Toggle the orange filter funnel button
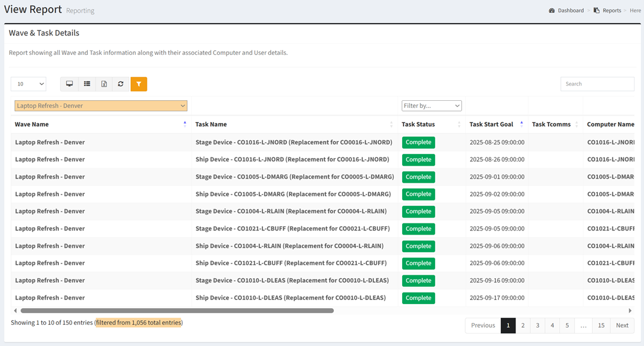 pos(139,84)
